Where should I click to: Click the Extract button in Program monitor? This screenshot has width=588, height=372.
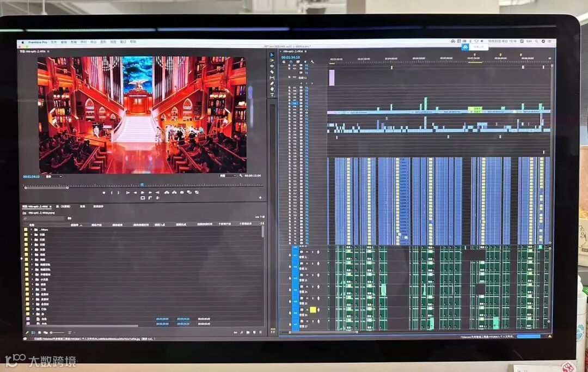tap(174, 192)
